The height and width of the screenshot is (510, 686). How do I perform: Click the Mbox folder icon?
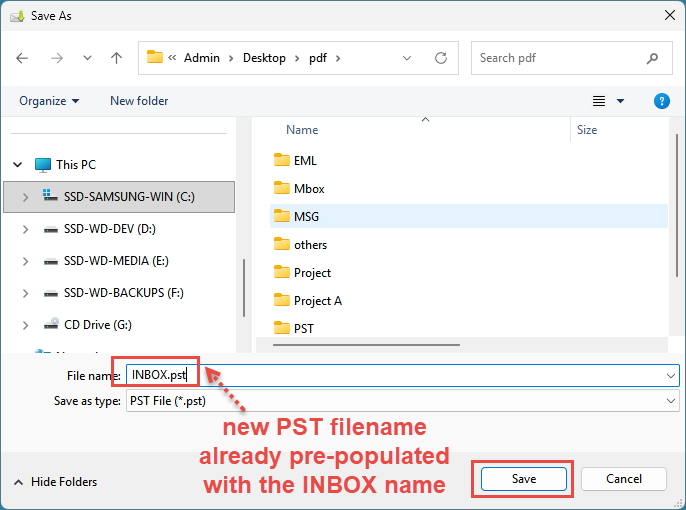click(x=281, y=188)
